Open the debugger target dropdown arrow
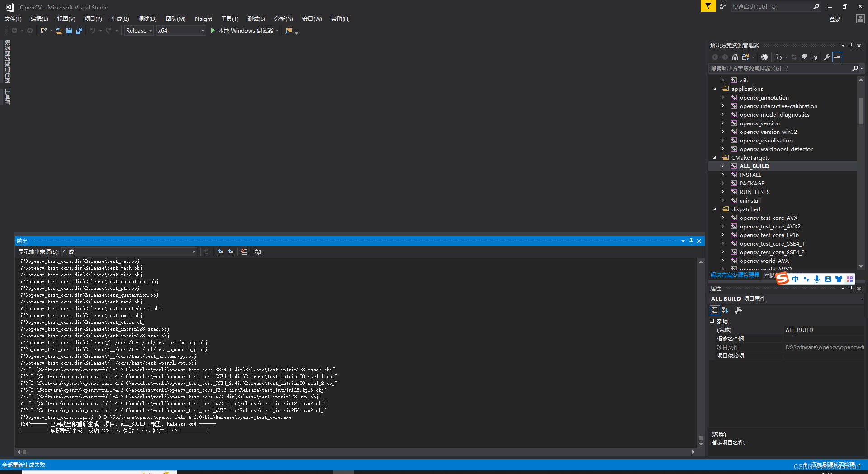 click(x=277, y=30)
